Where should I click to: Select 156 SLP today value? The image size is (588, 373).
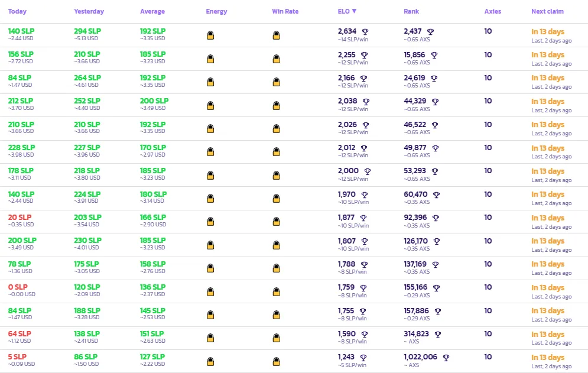tap(21, 54)
